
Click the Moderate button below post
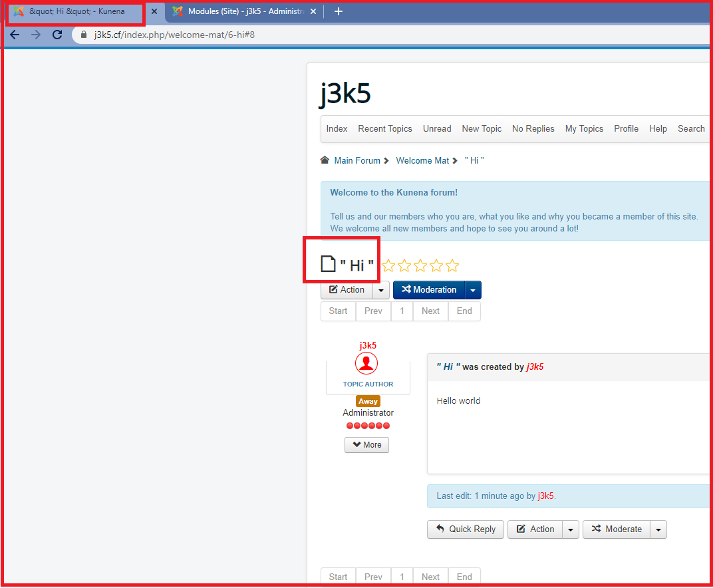(617, 529)
